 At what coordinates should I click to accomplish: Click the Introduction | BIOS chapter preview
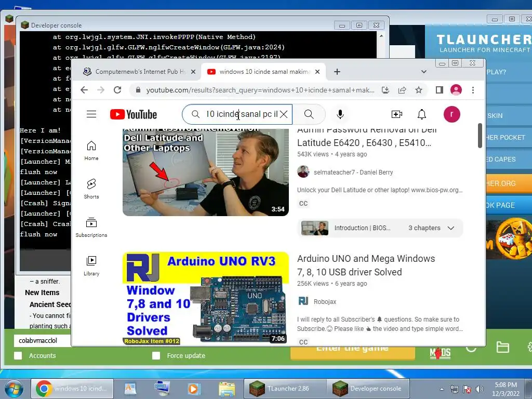click(x=345, y=228)
